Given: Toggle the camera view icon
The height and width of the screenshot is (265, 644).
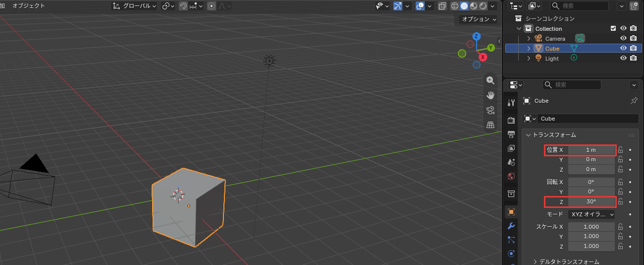Looking at the screenshot, I should click(x=490, y=110).
